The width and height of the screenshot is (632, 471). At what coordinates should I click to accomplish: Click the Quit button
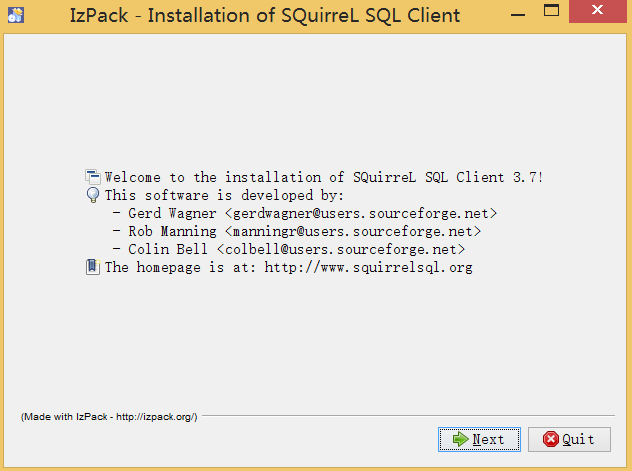click(569, 439)
